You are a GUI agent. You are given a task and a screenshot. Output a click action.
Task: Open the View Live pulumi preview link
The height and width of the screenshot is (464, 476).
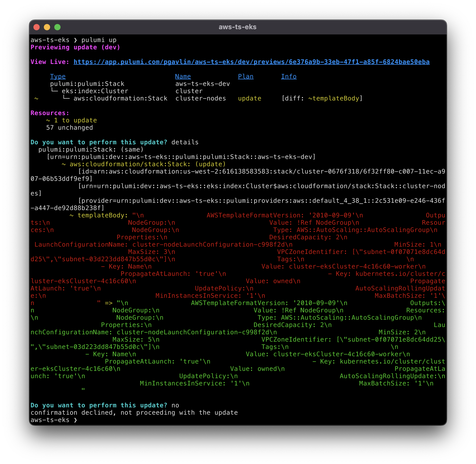252,62
